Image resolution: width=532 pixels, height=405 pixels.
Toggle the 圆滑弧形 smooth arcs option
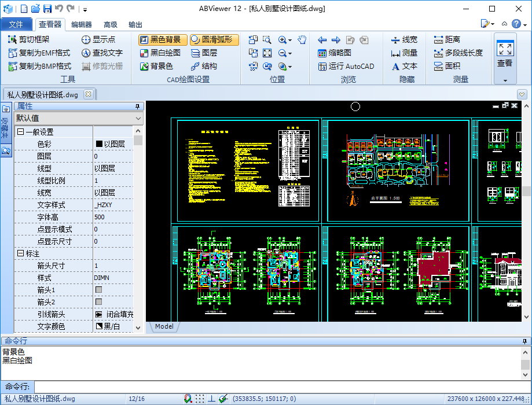(x=212, y=39)
